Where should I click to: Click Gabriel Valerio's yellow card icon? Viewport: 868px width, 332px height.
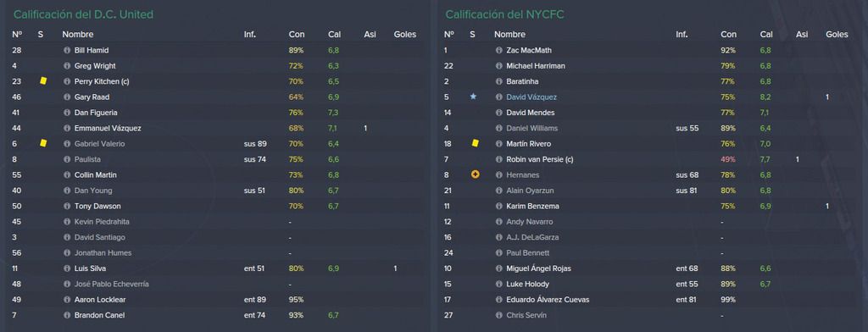click(x=43, y=143)
